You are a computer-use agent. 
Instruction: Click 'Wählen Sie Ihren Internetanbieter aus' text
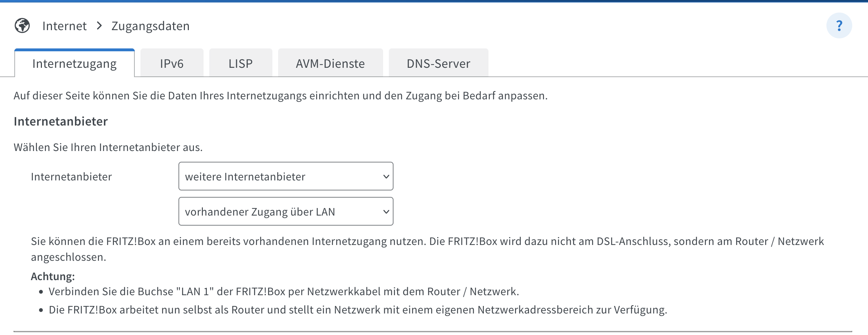coord(108,147)
